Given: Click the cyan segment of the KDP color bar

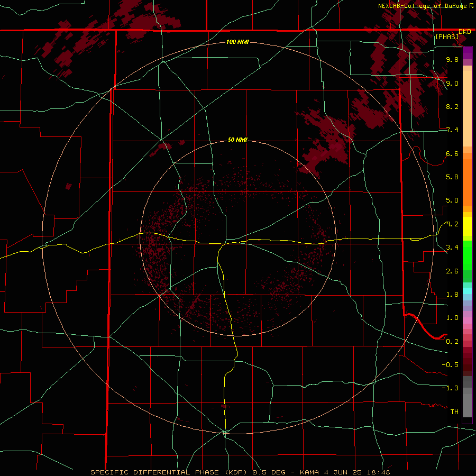Looking at the screenshot, I should (x=467, y=290).
